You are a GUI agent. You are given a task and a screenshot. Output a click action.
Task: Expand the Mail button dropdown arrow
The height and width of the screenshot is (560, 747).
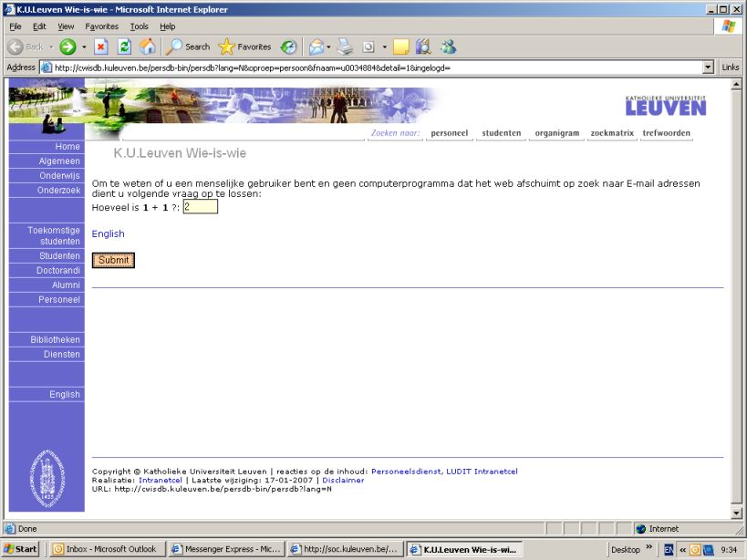point(327,47)
